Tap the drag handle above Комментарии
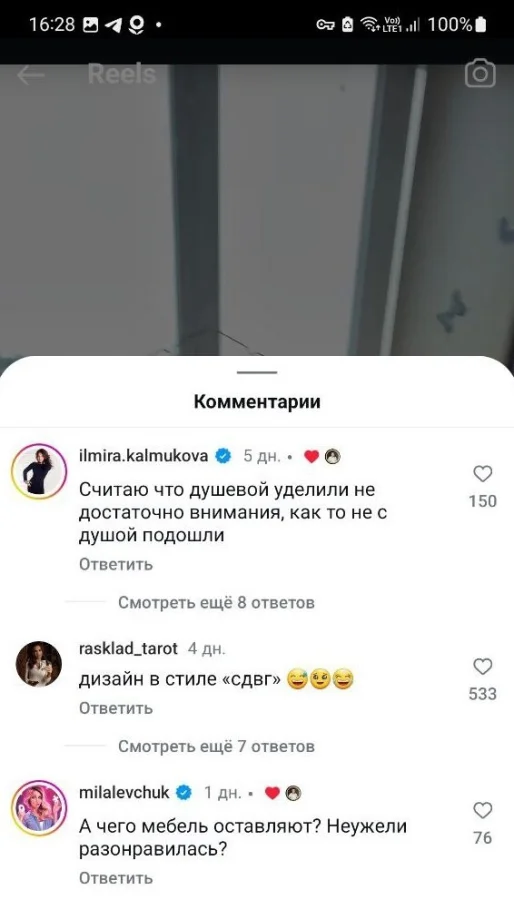 [257, 373]
